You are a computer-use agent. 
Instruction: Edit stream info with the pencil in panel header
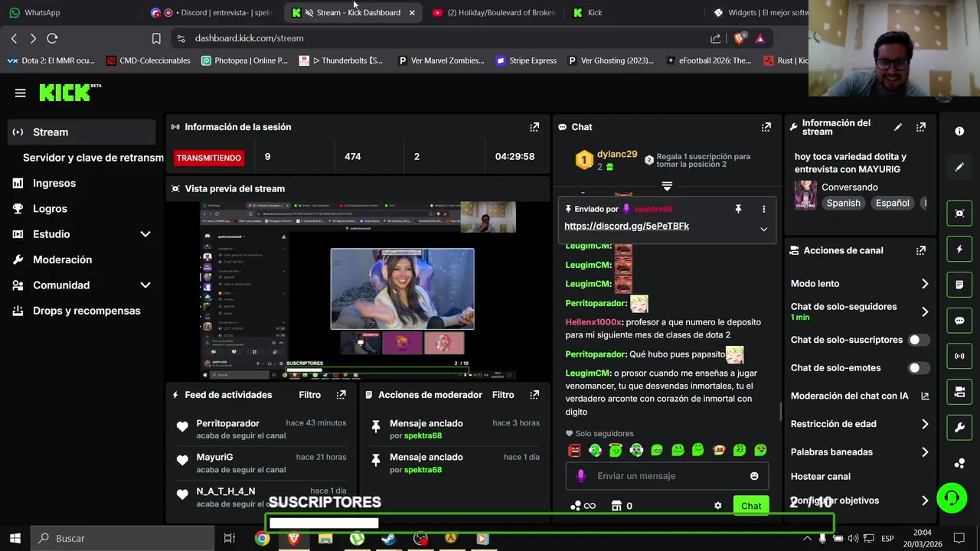click(898, 127)
